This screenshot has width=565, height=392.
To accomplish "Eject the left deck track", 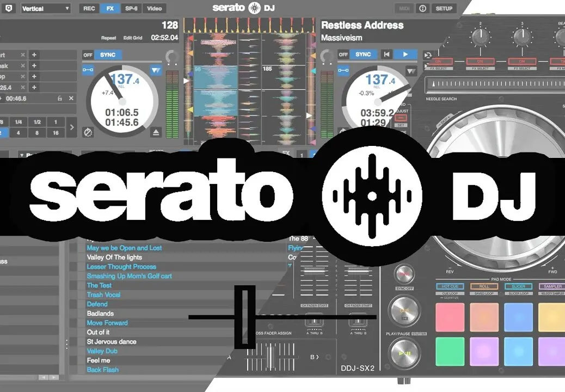I will pyautogui.click(x=156, y=133).
